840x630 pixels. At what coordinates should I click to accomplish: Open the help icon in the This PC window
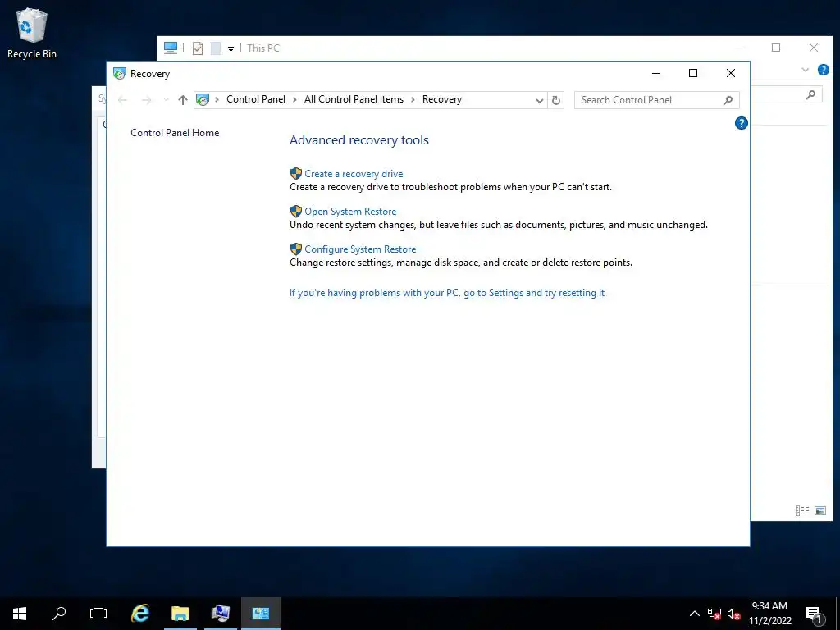(x=824, y=70)
